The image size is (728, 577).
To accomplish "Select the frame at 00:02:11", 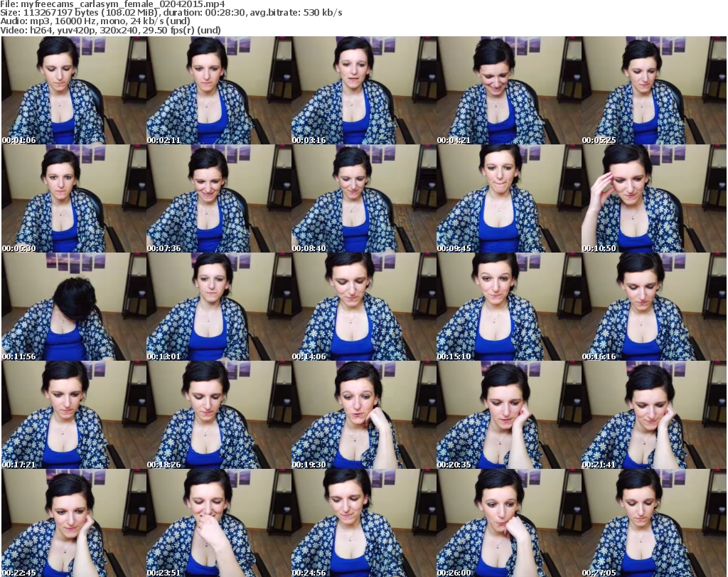I will tap(219, 90).
